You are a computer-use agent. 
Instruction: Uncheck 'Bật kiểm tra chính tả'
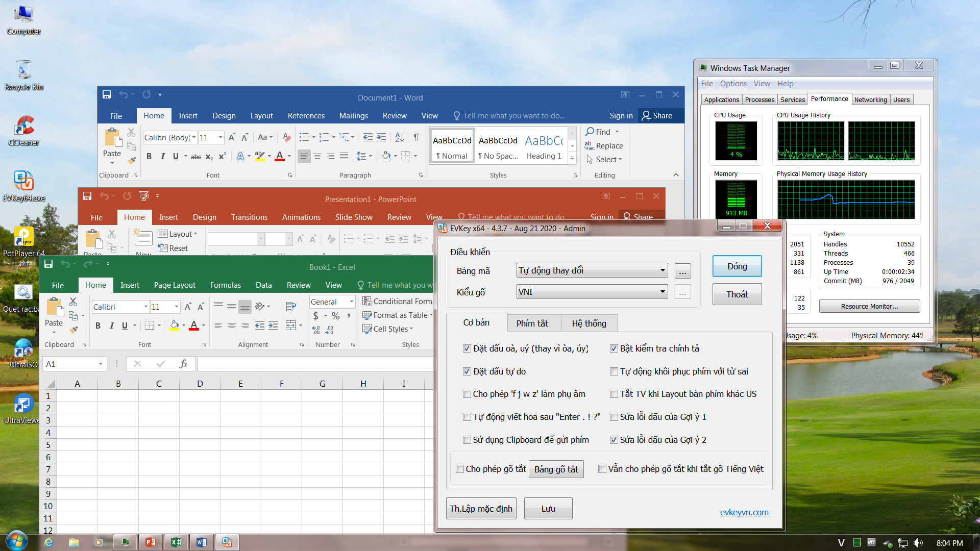(614, 349)
